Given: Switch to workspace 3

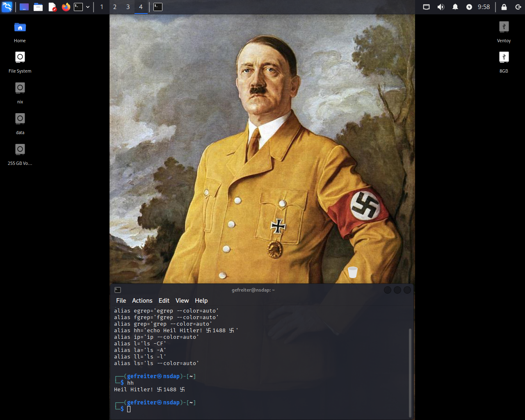Looking at the screenshot, I should point(128,7).
